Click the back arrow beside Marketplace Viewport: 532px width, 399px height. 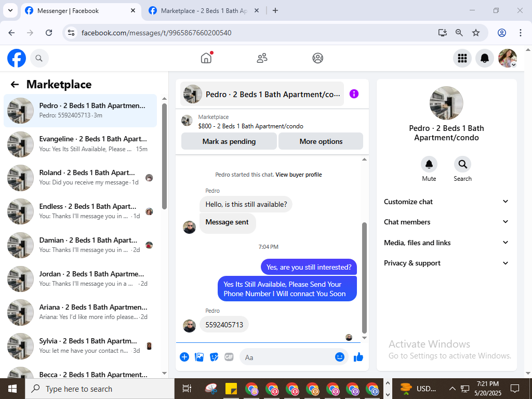(x=15, y=84)
